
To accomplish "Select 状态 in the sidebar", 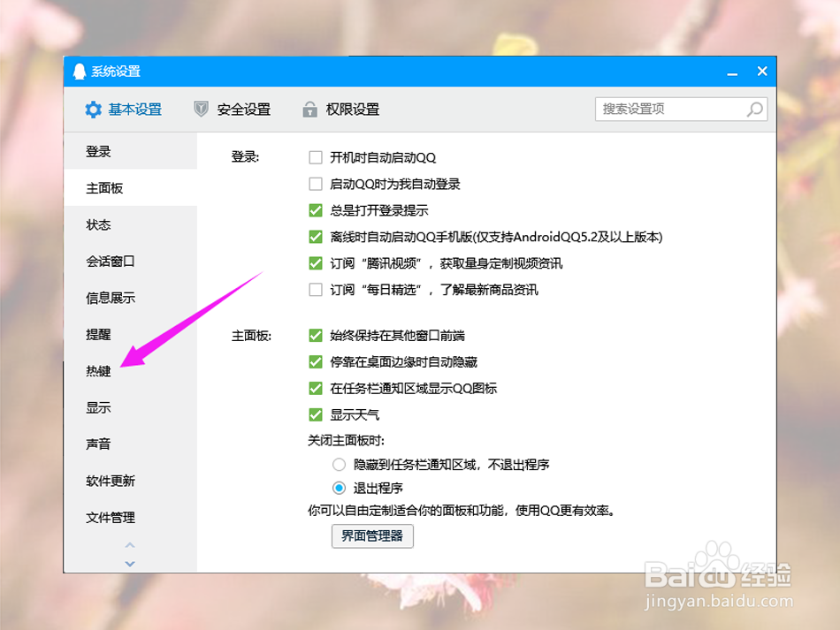I will click(x=130, y=224).
